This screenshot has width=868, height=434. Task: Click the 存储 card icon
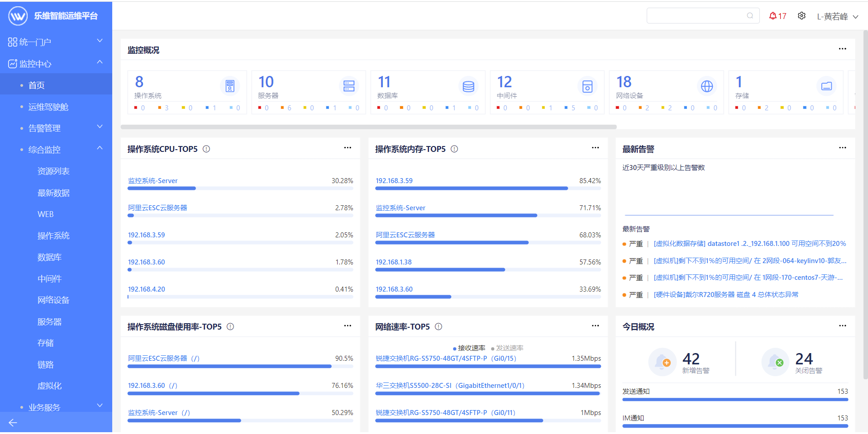[x=826, y=86]
